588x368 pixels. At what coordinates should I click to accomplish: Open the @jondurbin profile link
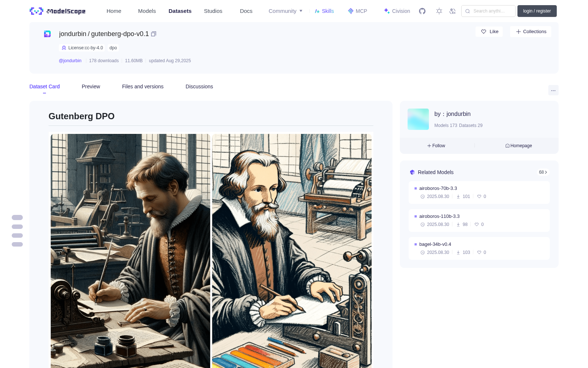70,61
